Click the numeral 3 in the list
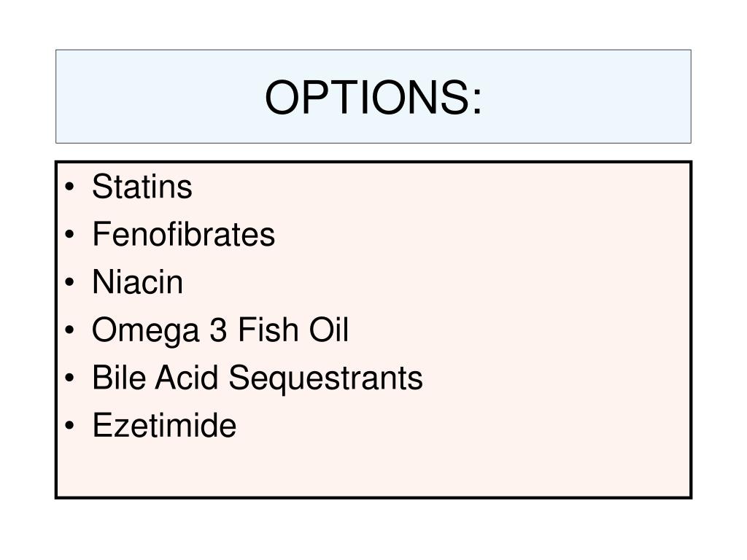 click(x=218, y=330)
